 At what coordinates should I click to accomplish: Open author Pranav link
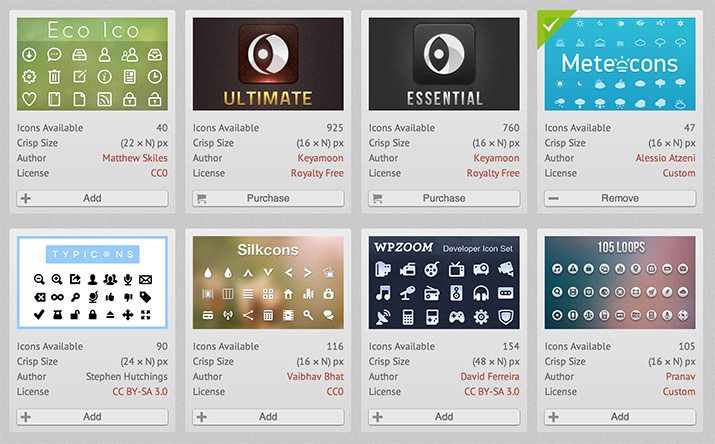point(681,377)
